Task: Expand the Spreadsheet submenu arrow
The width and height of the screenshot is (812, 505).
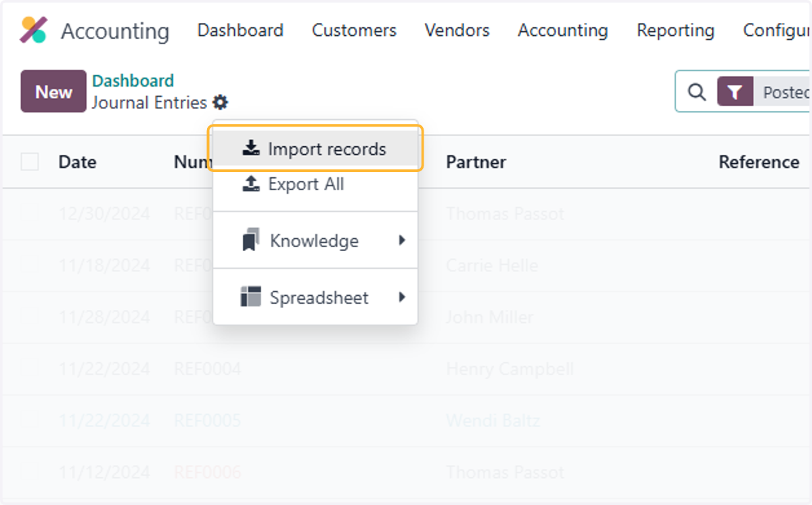Action: pos(402,297)
